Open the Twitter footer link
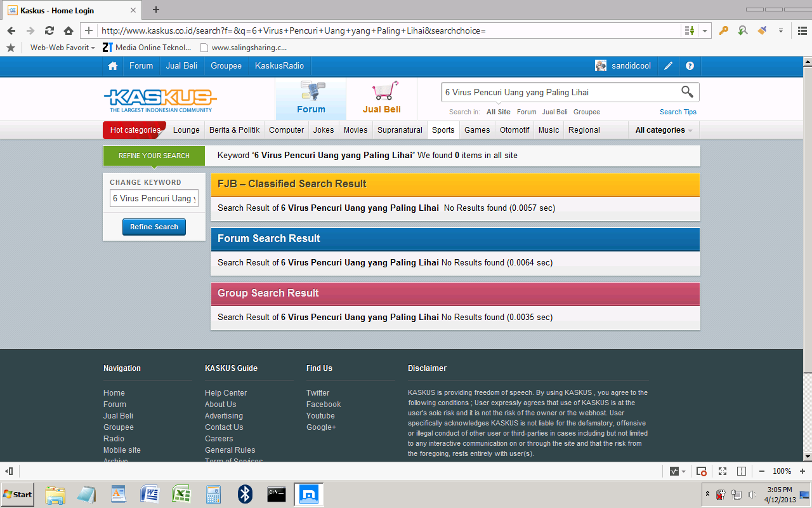This screenshot has width=812, height=508. (318, 393)
